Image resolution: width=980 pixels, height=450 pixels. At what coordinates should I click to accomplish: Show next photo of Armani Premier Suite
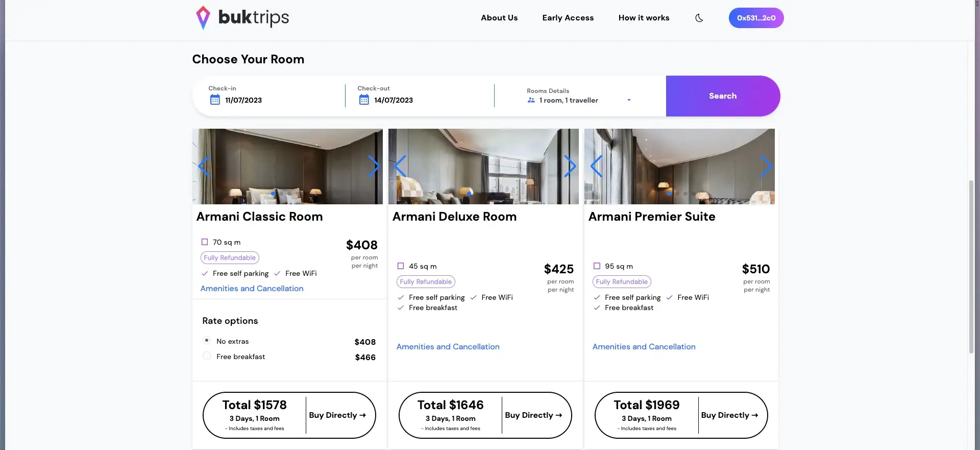(766, 166)
